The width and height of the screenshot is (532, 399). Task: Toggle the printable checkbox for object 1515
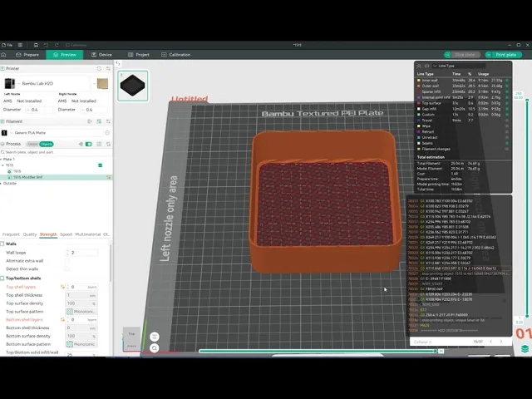click(x=100, y=165)
